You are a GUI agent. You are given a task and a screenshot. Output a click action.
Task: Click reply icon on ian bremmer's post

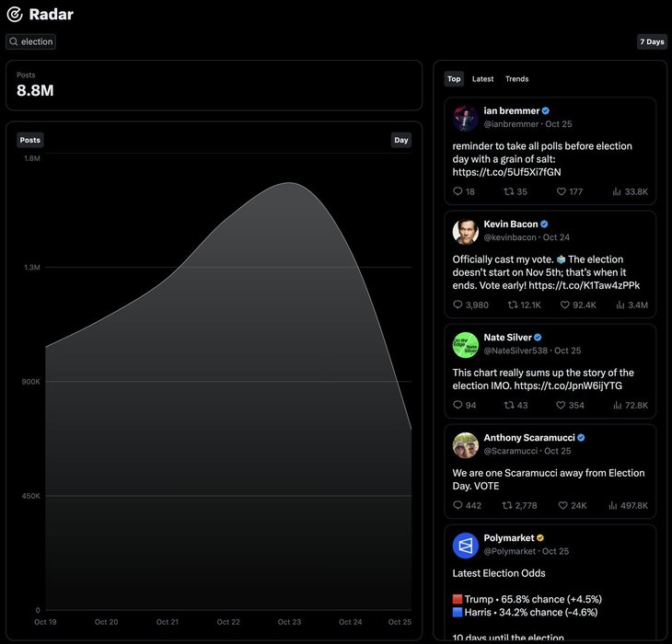tap(458, 191)
